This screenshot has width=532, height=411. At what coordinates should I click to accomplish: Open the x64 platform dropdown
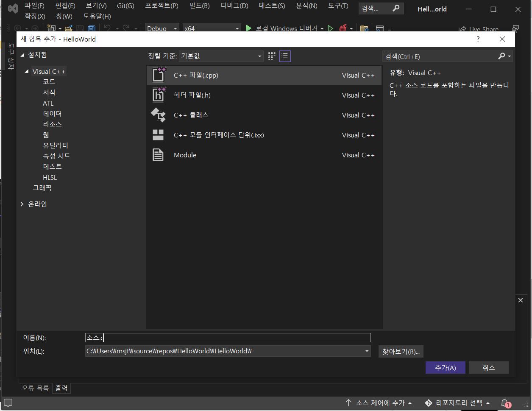[212, 28]
